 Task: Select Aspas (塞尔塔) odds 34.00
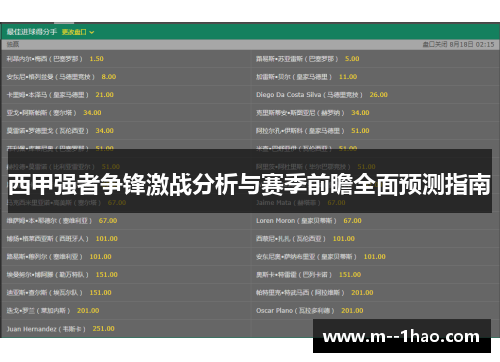(x=92, y=113)
